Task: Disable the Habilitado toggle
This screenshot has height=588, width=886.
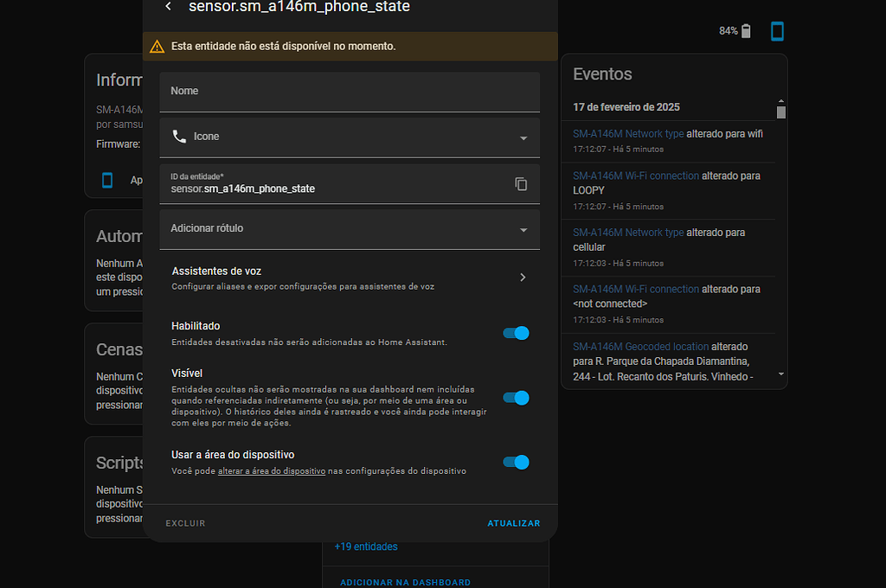Action: click(x=516, y=333)
